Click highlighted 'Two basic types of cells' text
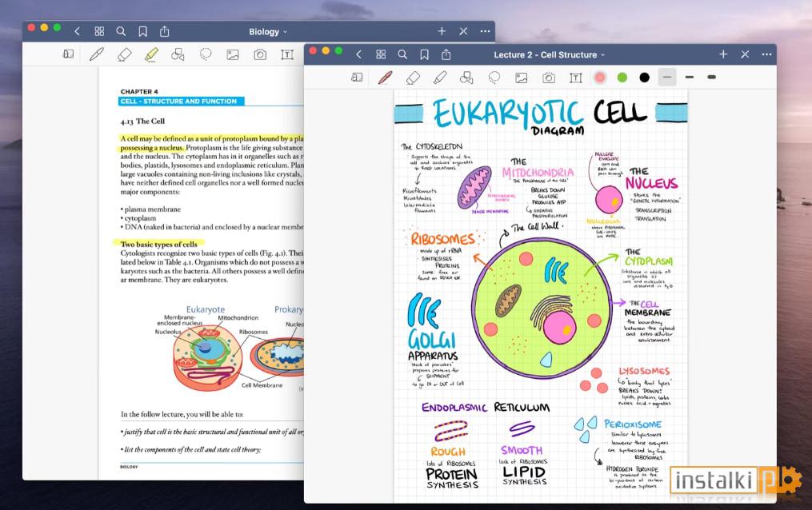 pos(159,244)
